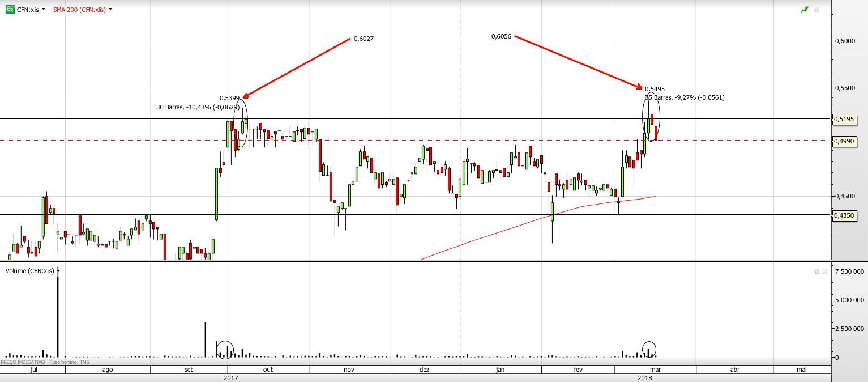Click the 0,5399 high price label

(x=230, y=98)
